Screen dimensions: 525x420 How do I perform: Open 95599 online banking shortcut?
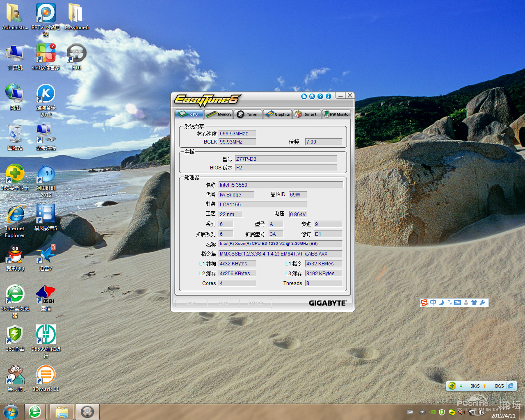click(x=46, y=342)
